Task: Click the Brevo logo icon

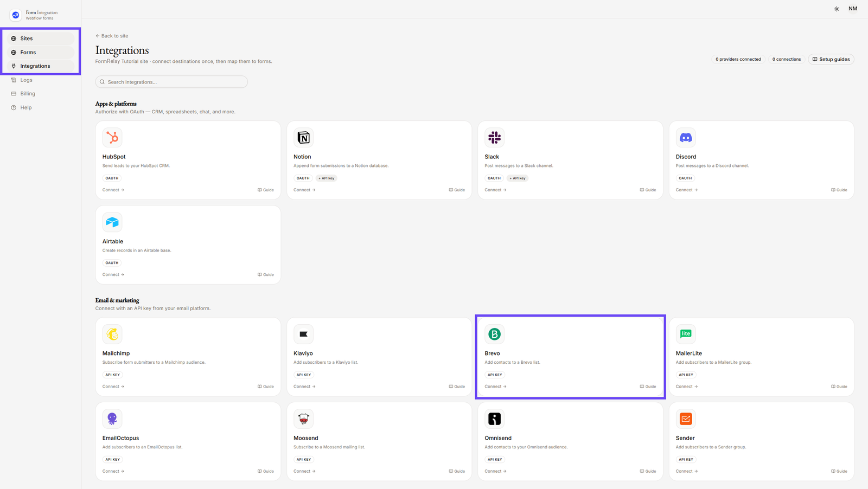Action: (x=494, y=334)
